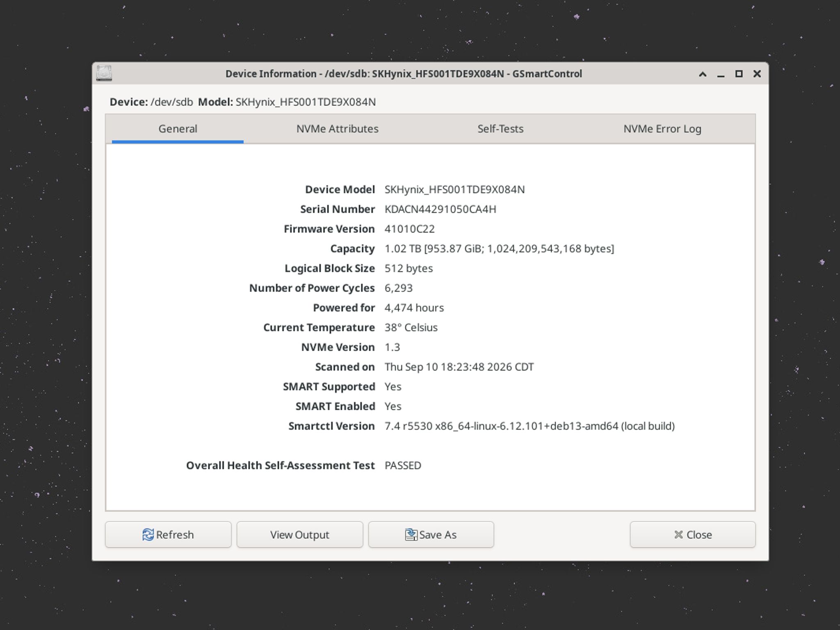Click the roll-up arrow in title bar

(703, 74)
